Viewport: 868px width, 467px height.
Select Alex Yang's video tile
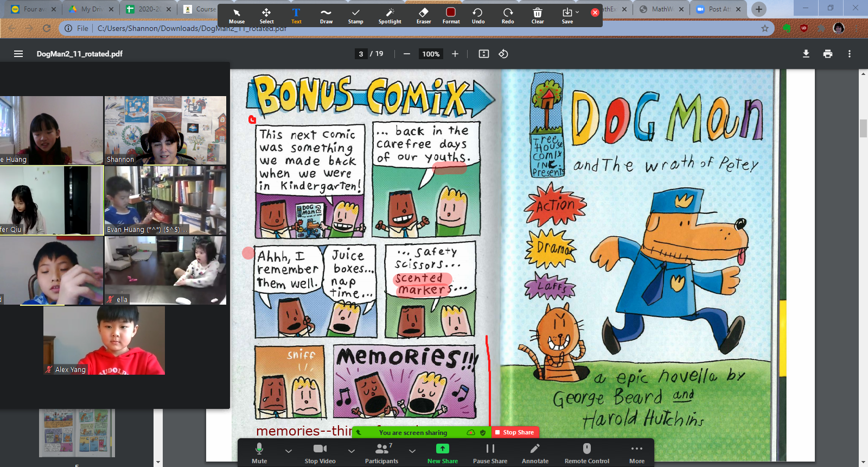coord(104,340)
